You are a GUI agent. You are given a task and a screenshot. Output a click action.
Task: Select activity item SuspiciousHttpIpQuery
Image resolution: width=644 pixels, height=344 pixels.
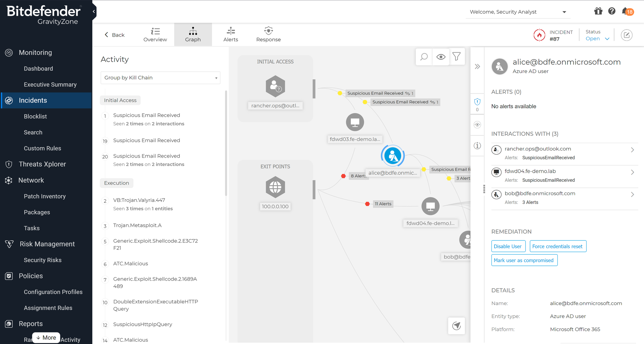click(x=143, y=324)
